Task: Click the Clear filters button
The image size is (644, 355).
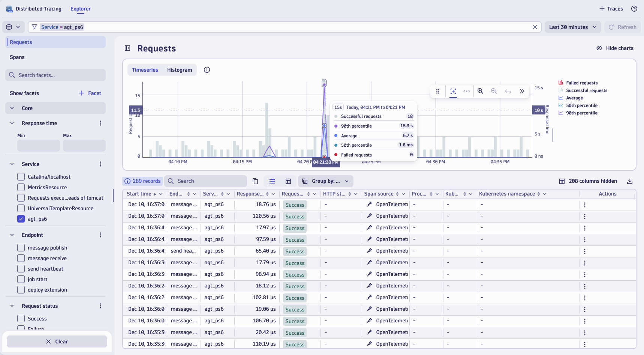Action: point(57,341)
